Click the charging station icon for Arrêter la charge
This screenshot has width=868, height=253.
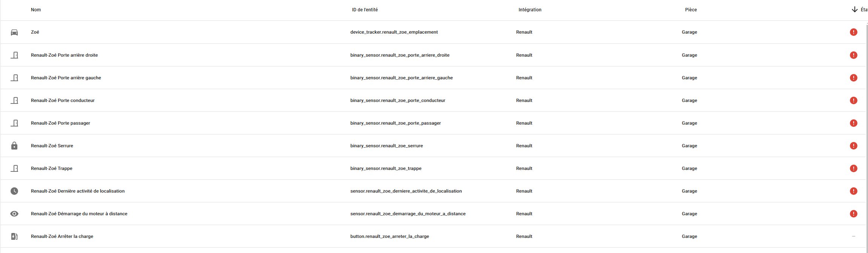coord(14,236)
